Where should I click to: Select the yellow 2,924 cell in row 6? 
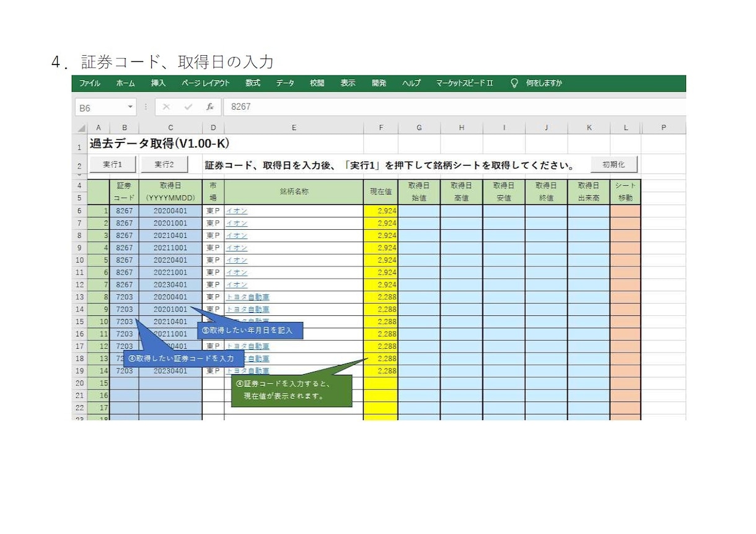380,211
